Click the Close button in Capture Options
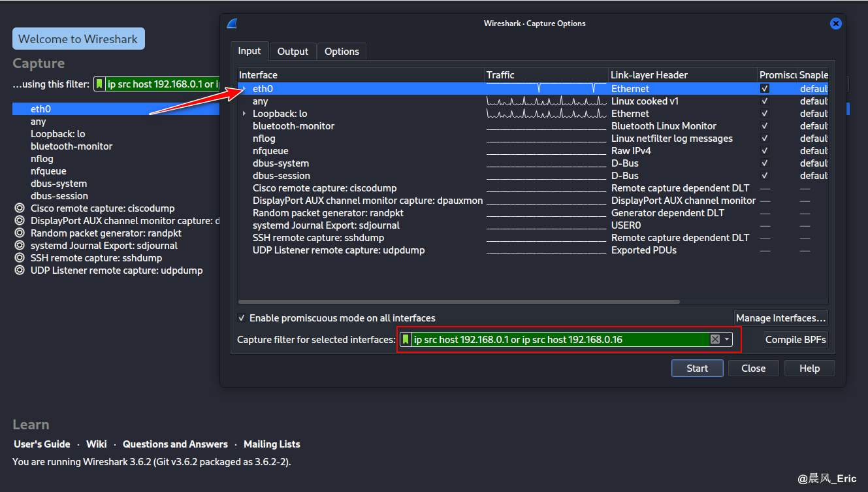868x492 pixels. tap(753, 369)
